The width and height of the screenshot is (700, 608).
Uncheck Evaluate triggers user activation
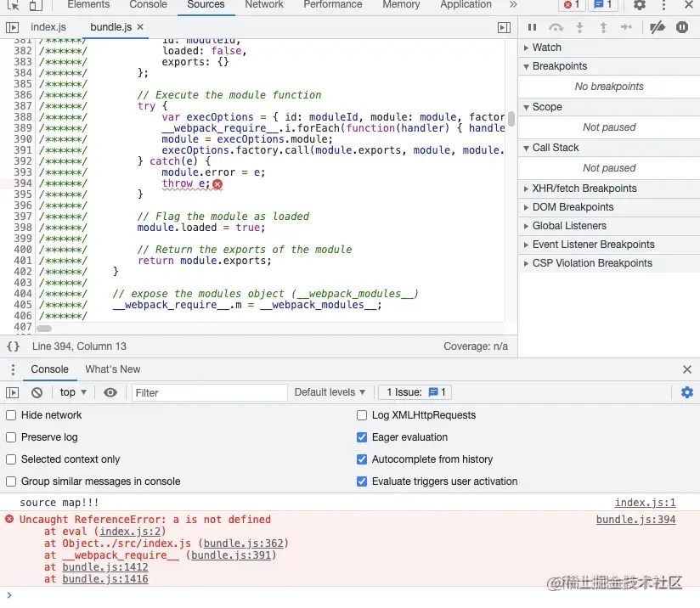pos(362,481)
